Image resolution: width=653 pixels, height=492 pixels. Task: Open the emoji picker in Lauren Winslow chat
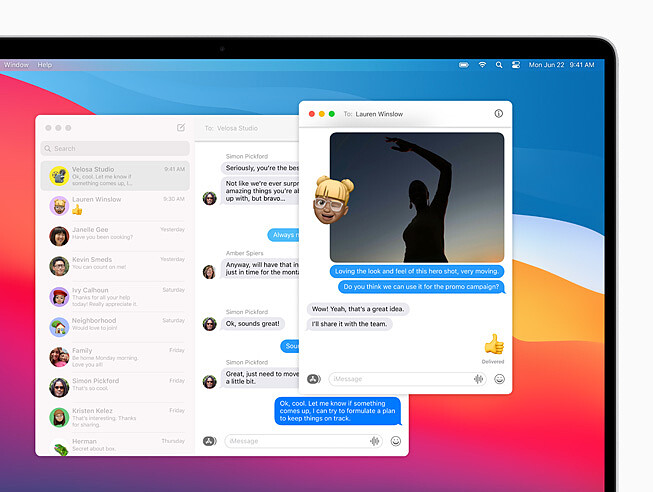(499, 379)
